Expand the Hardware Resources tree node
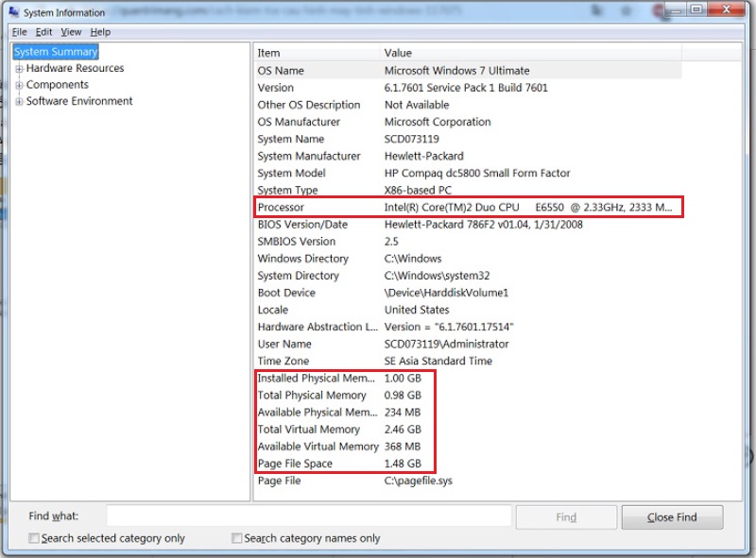Viewport: 756px width, 558px height. click(20, 69)
